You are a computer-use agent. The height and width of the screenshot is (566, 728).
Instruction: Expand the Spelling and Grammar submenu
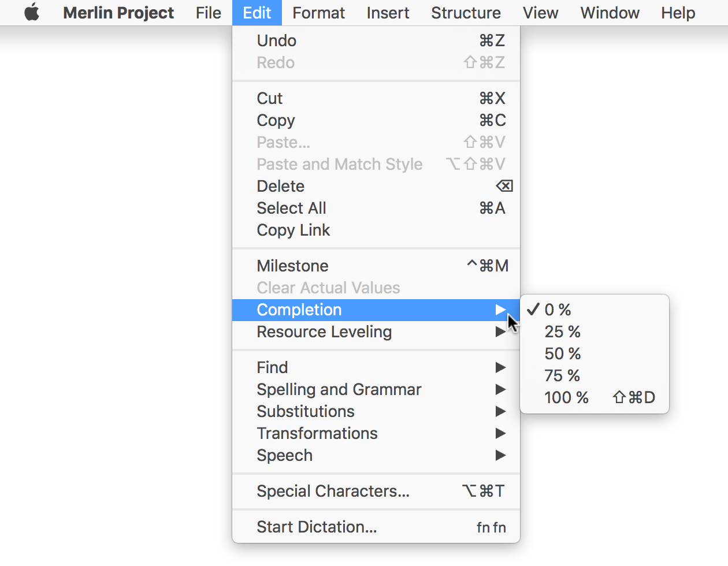[376, 389]
